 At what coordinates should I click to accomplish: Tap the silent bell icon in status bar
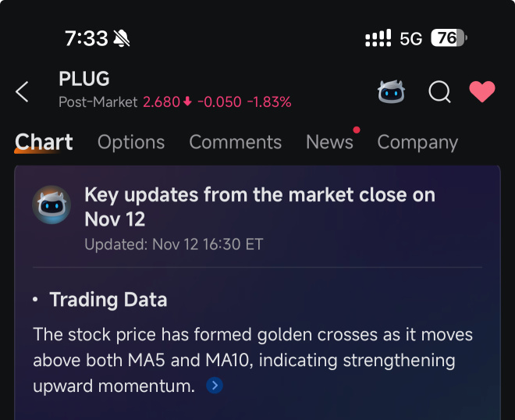(x=122, y=38)
